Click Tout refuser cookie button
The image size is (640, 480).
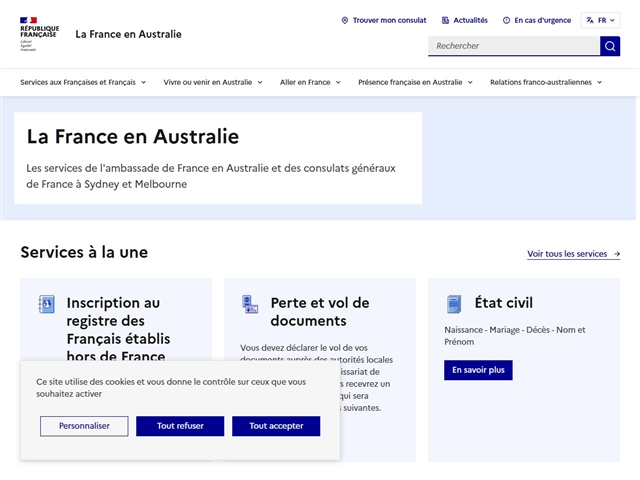[180, 426]
